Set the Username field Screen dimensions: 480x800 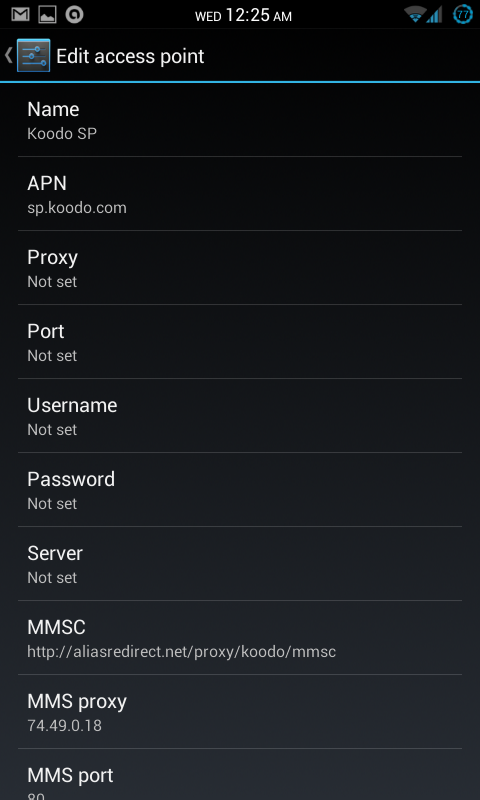coord(240,416)
